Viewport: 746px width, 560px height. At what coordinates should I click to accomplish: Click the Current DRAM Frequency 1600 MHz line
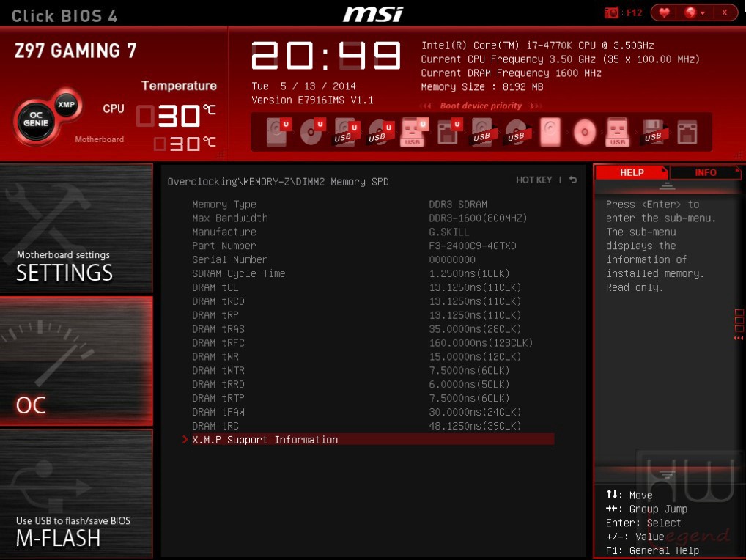pyautogui.click(x=511, y=73)
